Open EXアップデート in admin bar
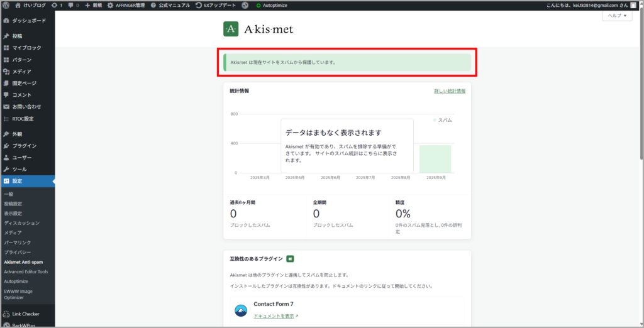Viewport: 644px width, 328px height. click(x=216, y=5)
